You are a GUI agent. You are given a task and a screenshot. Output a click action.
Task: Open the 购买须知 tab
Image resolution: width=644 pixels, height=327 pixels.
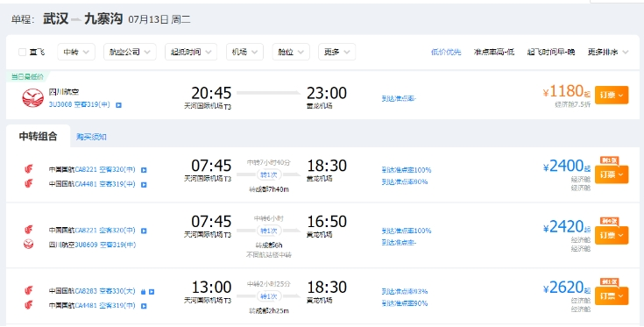click(x=91, y=137)
